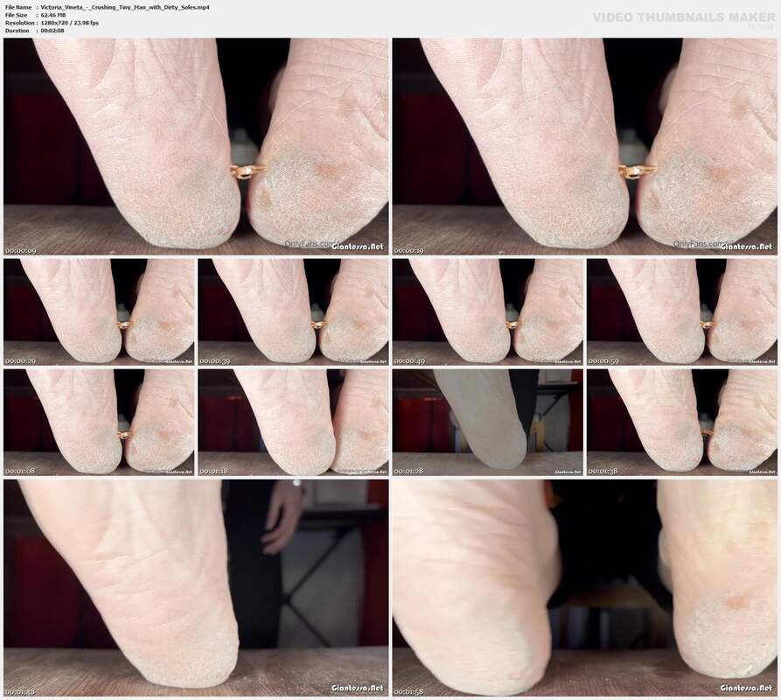The image size is (781, 700).
Task: Click the file size value 62.46 MB
Action: 53,16
